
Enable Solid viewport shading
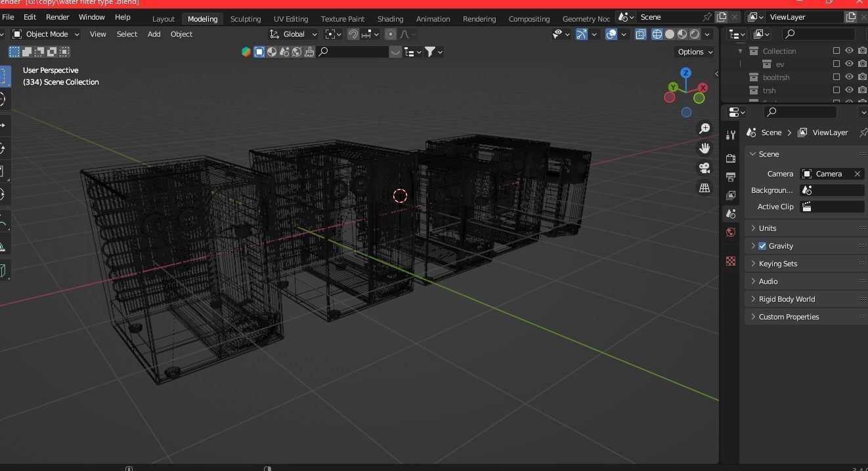(670, 34)
